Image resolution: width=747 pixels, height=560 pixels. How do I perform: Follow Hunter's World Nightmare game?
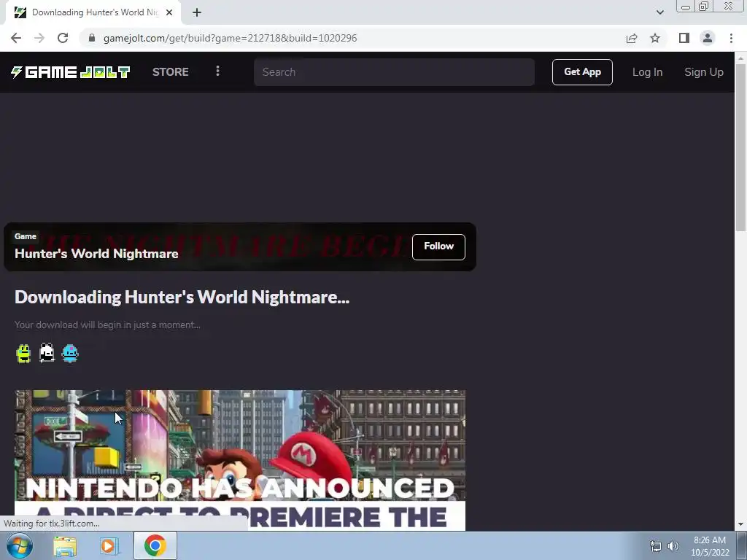[438, 246]
